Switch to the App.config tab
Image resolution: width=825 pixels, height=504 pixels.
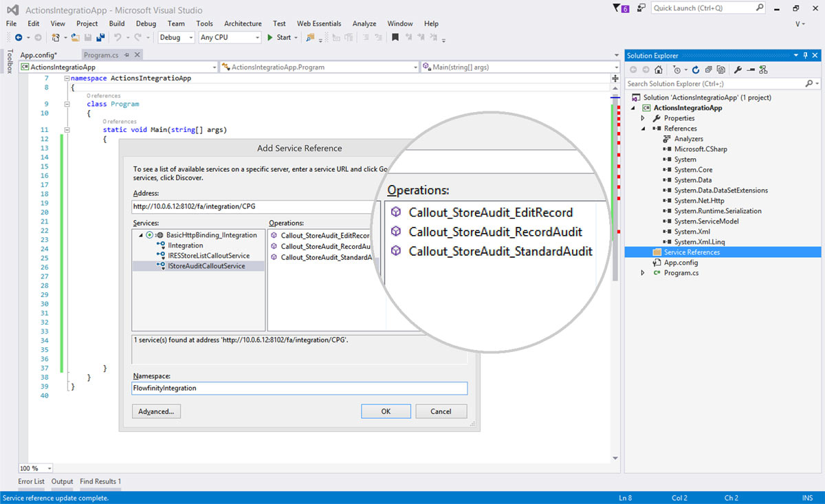(38, 55)
